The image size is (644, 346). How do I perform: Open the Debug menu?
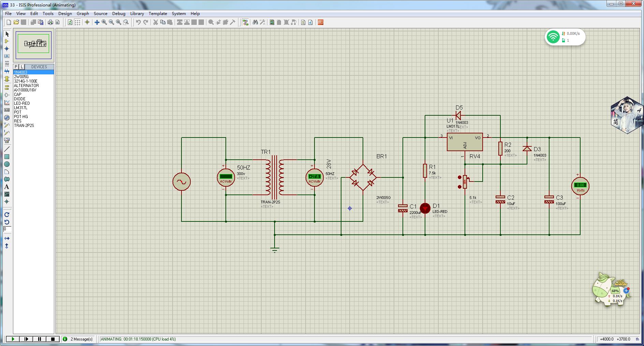(119, 14)
